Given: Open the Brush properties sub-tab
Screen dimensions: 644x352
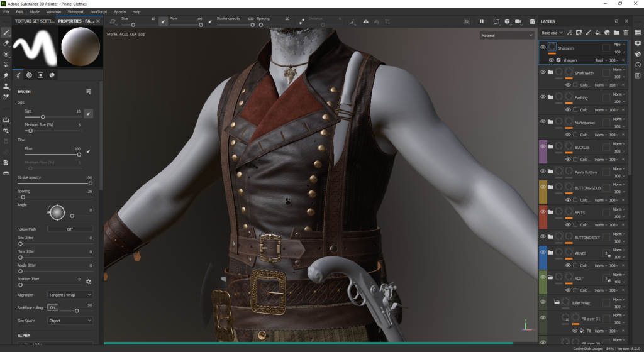Looking at the screenshot, I should click(x=18, y=75).
